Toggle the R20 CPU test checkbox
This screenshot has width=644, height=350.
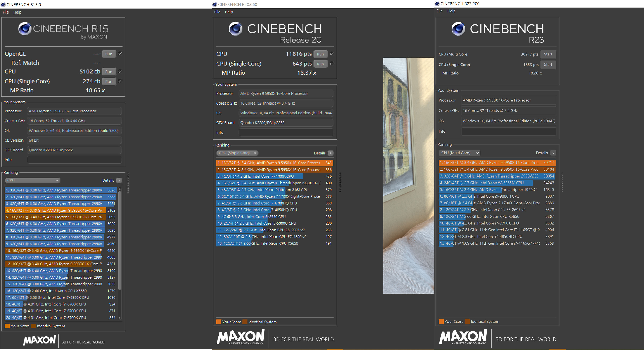(x=331, y=54)
